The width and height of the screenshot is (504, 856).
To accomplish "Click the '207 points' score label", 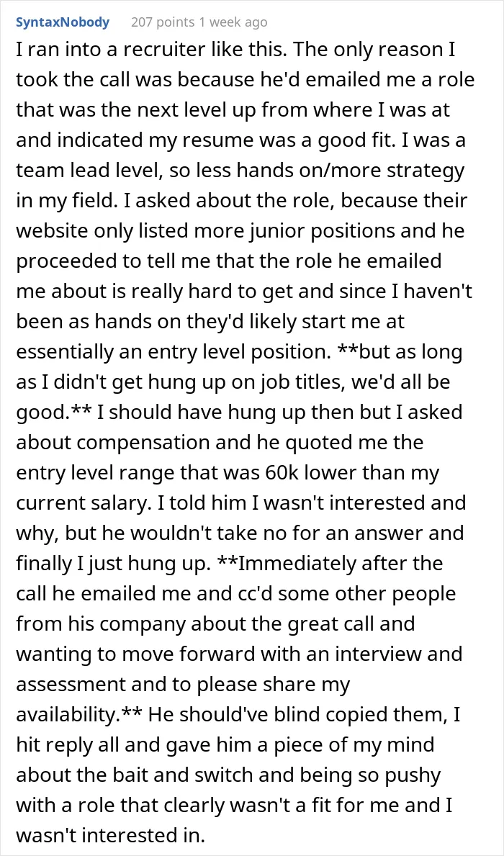I will (163, 22).
